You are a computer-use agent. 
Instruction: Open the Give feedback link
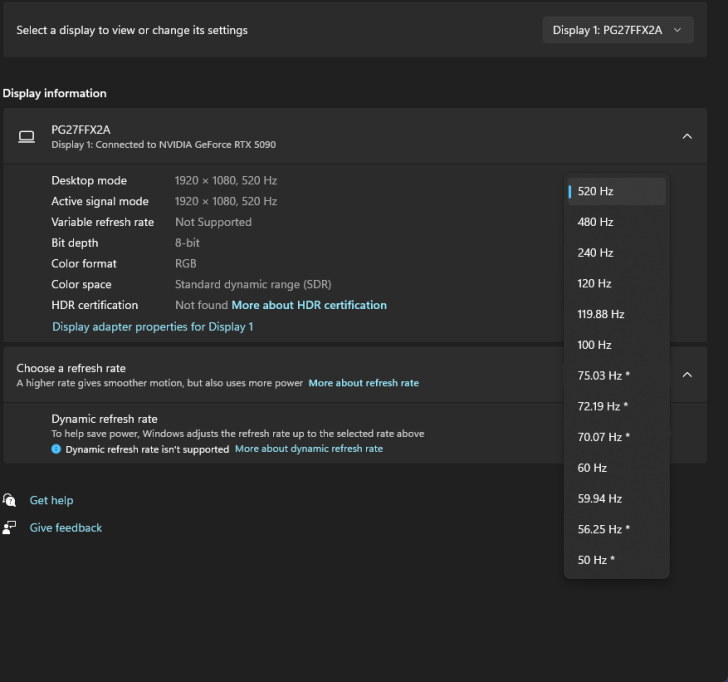(x=65, y=528)
